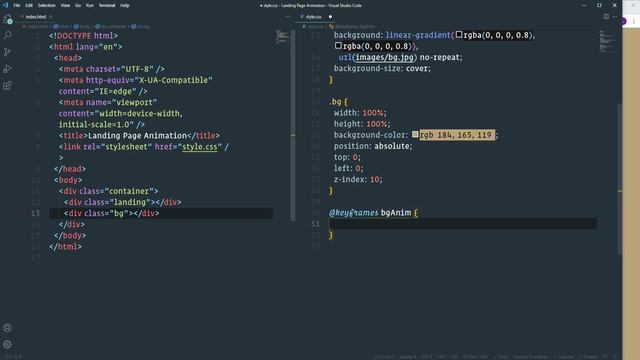
Task: Click the @keyframes bgAnim breadcrumb in right editor
Action: (352, 27)
